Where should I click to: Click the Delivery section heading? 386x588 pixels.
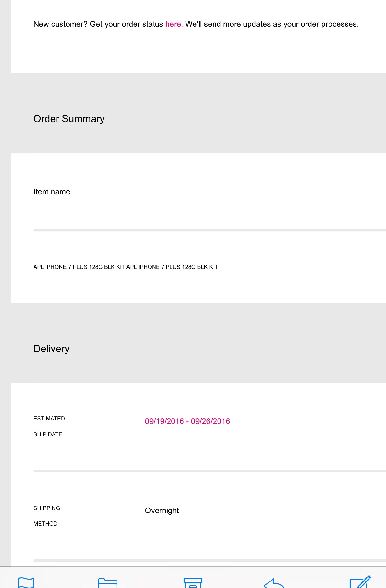coord(52,349)
